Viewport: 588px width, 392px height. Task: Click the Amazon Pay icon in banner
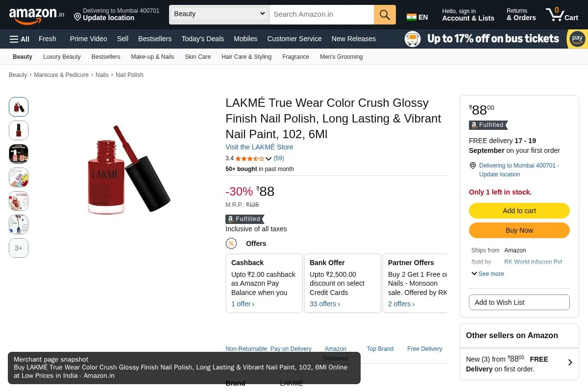click(x=577, y=39)
